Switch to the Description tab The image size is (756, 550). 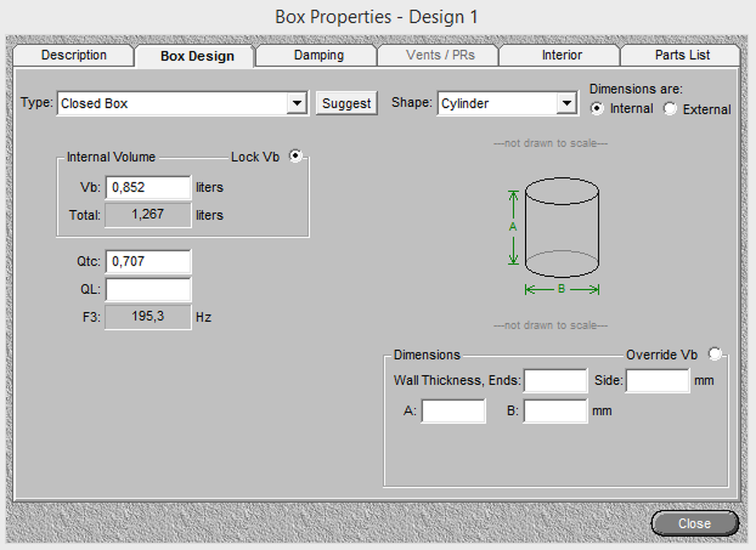click(74, 55)
